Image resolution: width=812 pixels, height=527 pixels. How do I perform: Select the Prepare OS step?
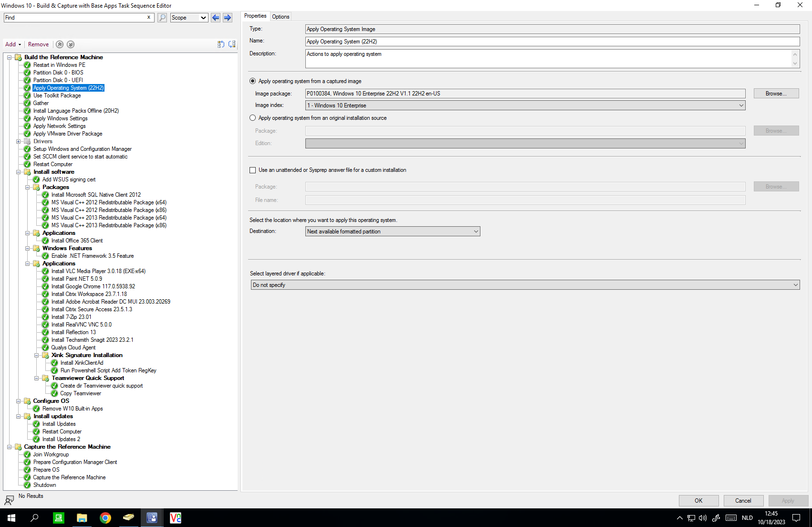pyautogui.click(x=46, y=470)
